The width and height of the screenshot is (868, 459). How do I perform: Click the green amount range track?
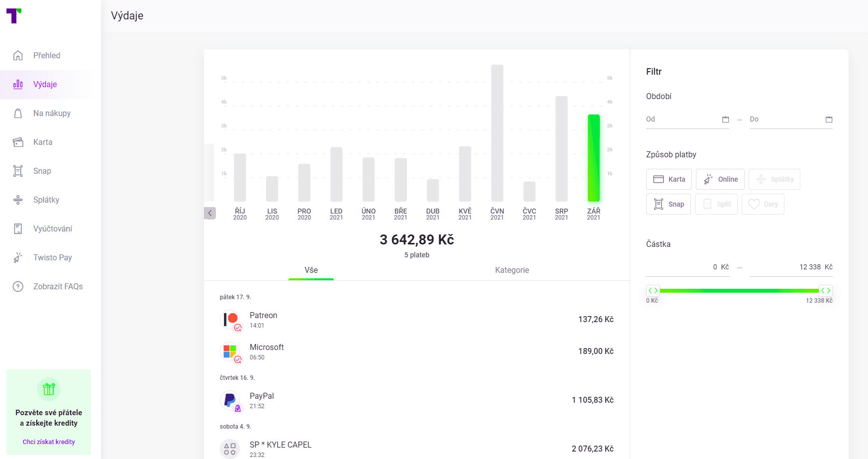[x=739, y=290]
